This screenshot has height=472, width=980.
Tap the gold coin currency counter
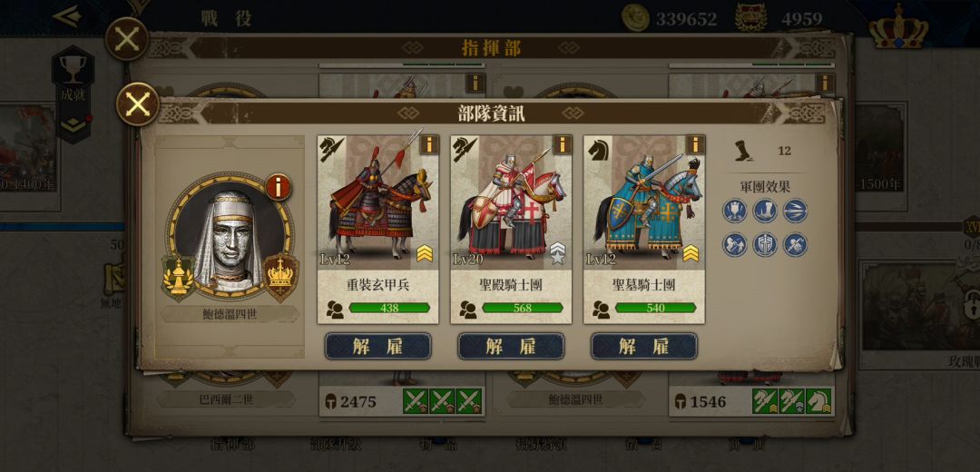click(670, 18)
